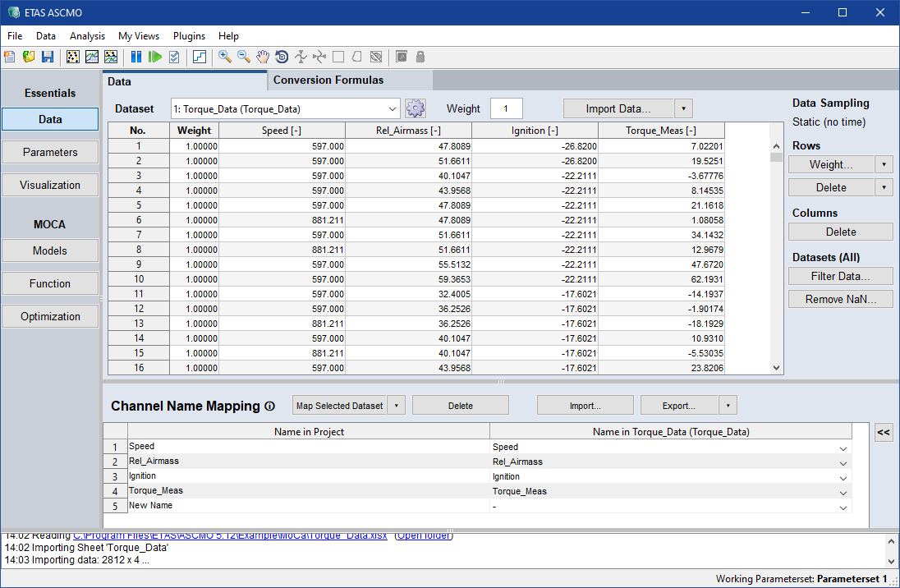This screenshot has width=900, height=588.
Task: Open the Analysis menu
Action: [x=87, y=35]
